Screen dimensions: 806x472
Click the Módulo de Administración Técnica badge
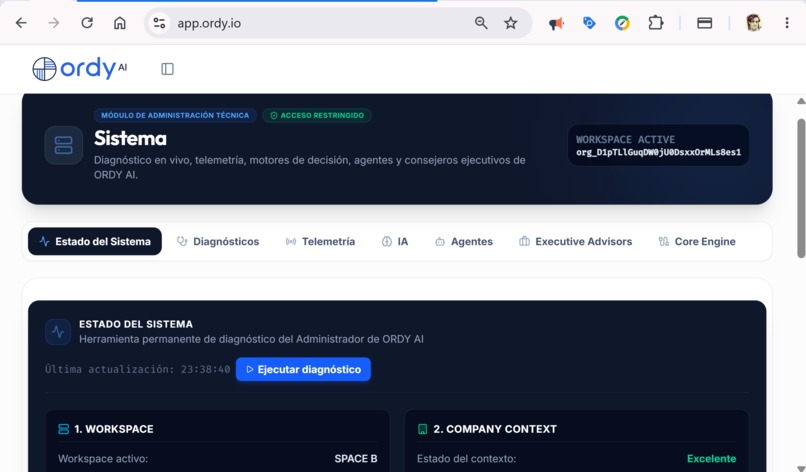coord(175,115)
